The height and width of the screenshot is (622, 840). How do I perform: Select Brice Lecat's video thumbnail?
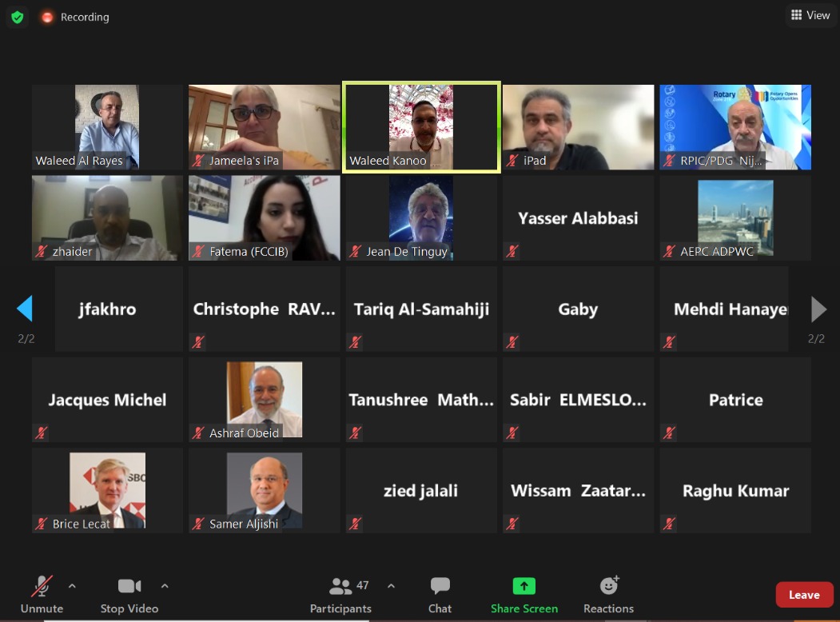107,490
